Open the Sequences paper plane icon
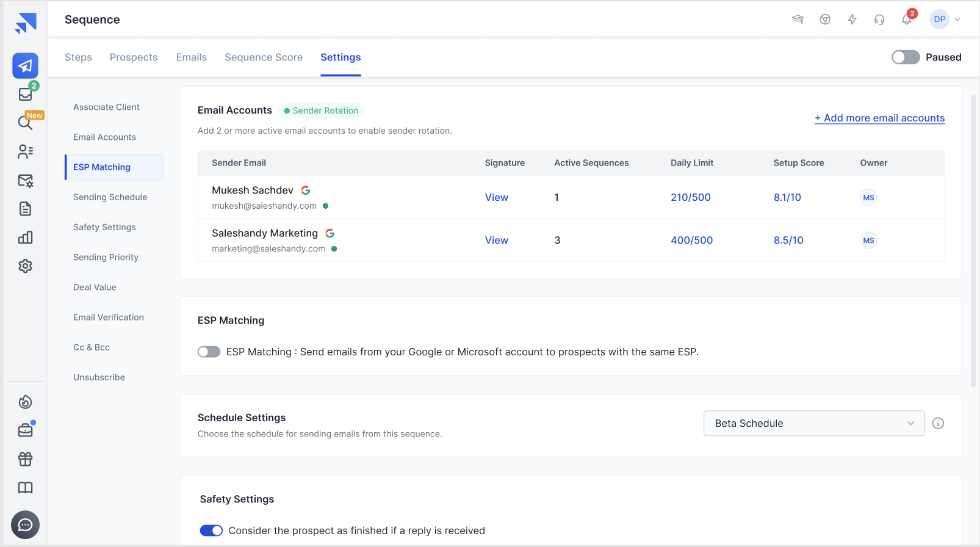The height and width of the screenshot is (547, 980). [25, 66]
